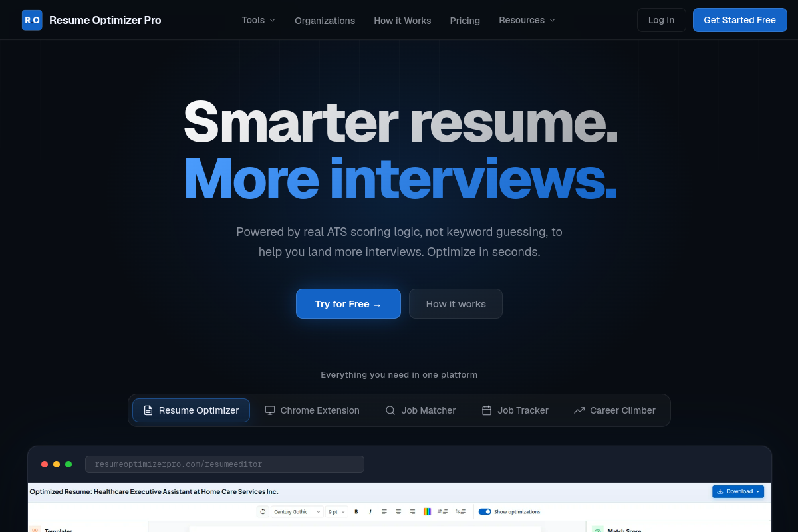Click the Log In button

click(x=661, y=20)
